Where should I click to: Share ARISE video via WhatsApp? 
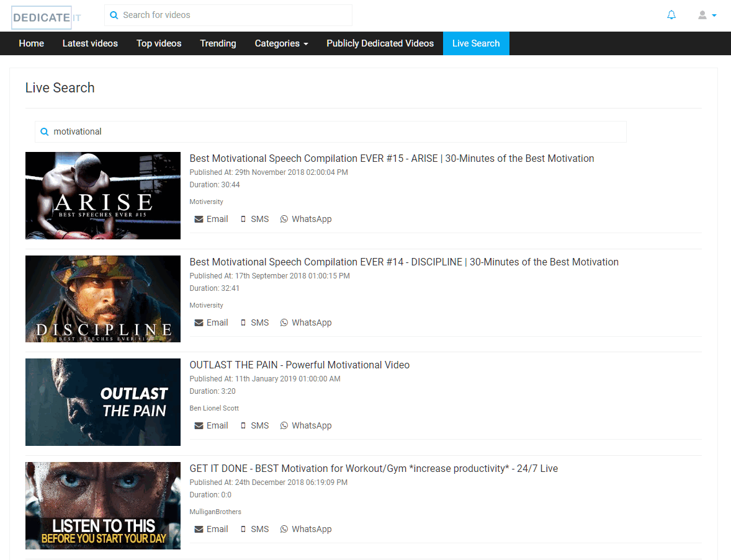click(306, 219)
